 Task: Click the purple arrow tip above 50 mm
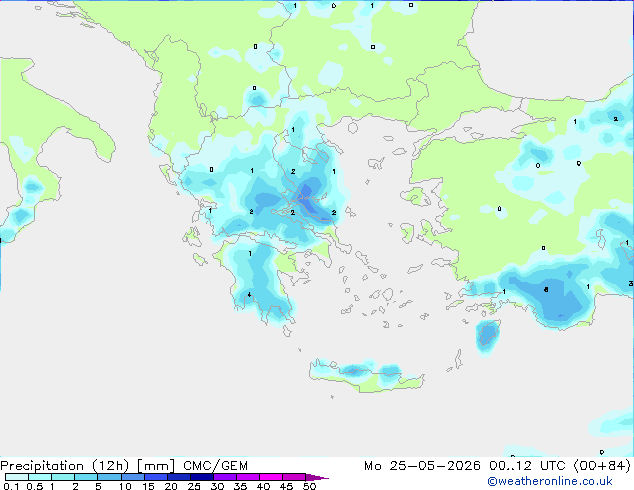click(317, 477)
